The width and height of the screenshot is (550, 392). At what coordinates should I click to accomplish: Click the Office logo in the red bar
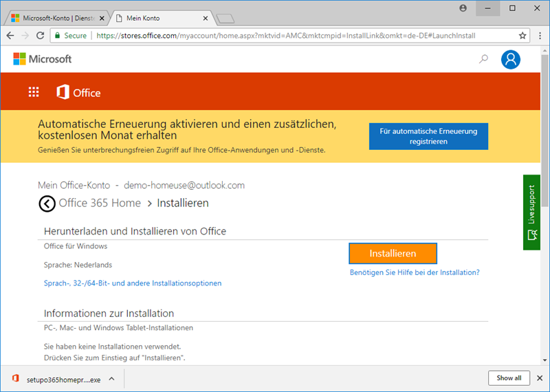78,92
